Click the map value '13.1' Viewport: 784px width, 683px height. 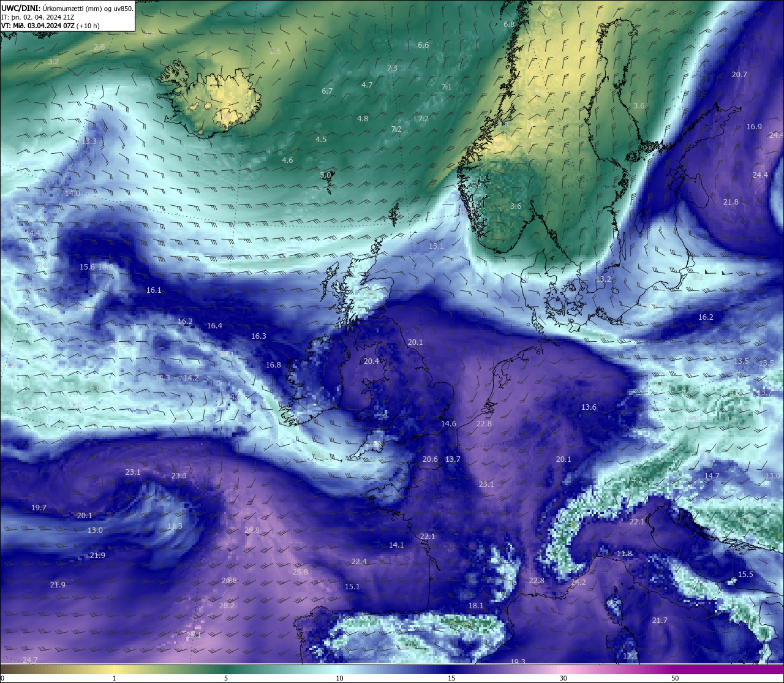pyautogui.click(x=436, y=246)
